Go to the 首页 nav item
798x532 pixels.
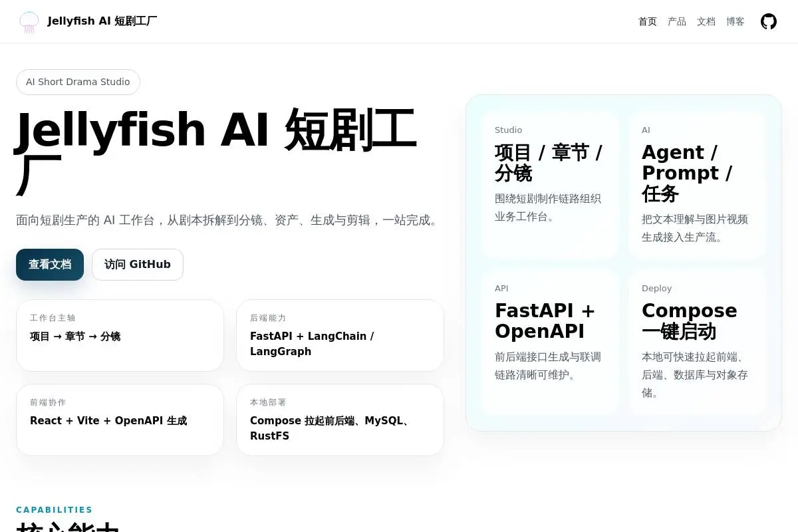(648, 21)
